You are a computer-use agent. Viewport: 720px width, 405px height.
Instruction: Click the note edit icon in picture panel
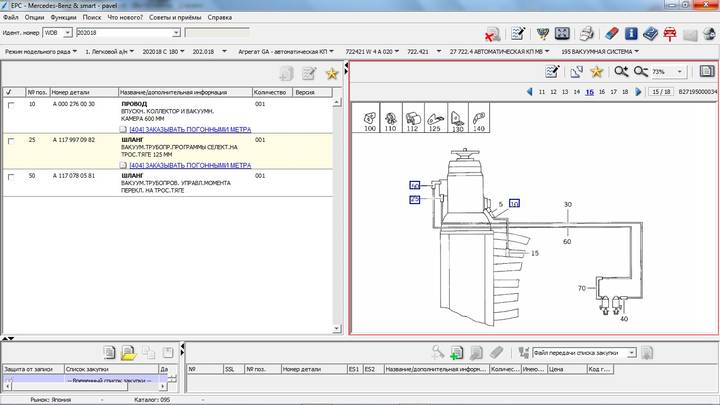click(x=552, y=71)
